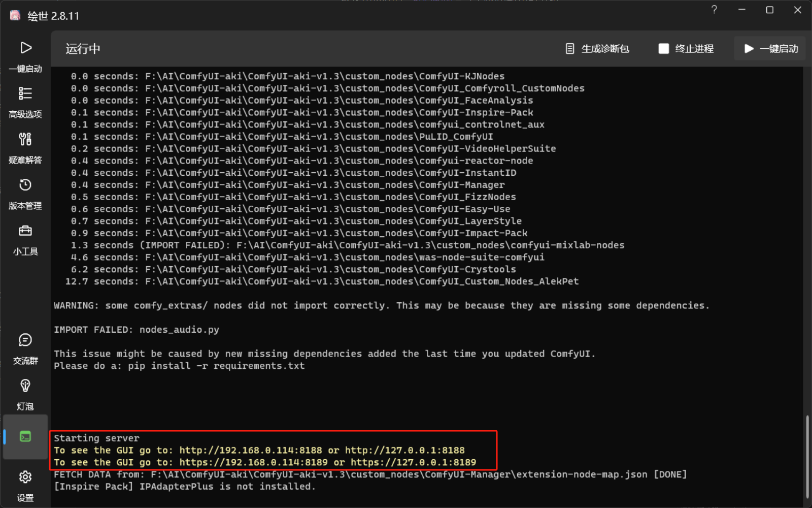The image size is (812, 508).
Task: Open 版本管理 version management page
Action: click(x=25, y=185)
